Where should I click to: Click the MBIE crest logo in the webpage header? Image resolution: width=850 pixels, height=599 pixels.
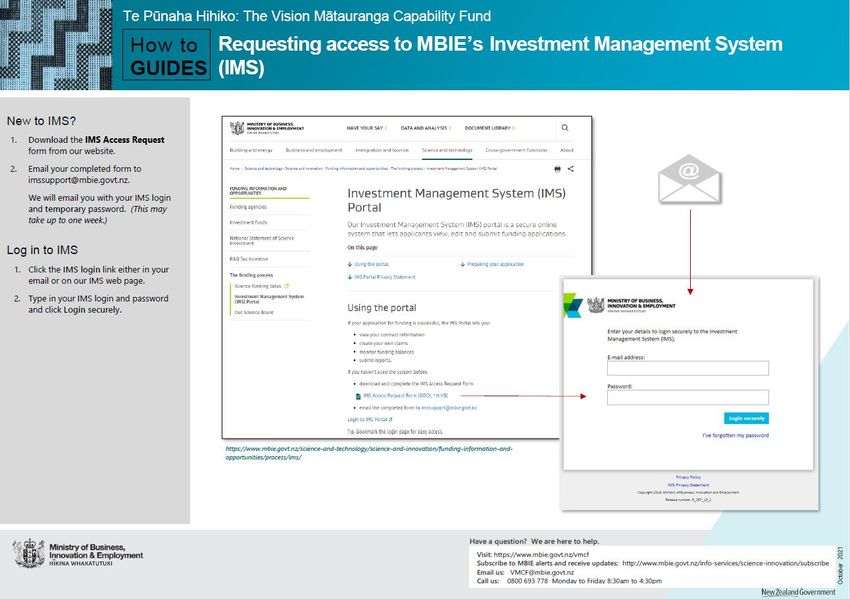[237, 128]
